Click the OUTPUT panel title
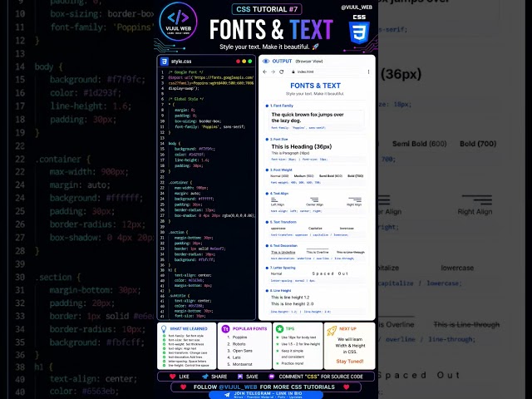 [x=282, y=61]
